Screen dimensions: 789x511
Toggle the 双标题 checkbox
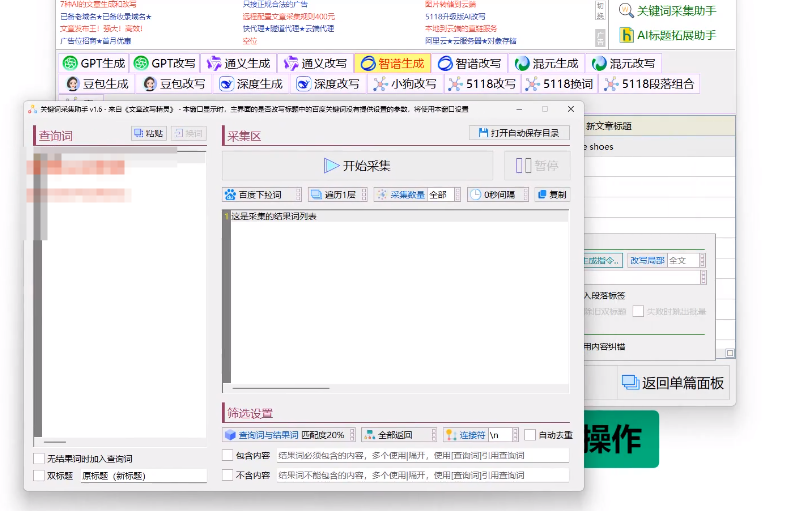tap(39, 475)
